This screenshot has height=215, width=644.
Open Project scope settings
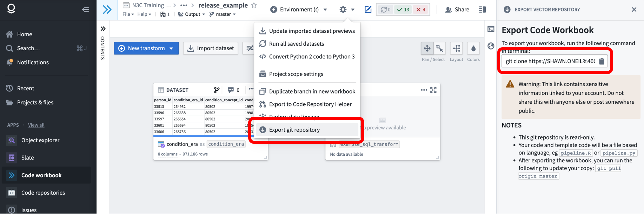[x=307, y=74]
